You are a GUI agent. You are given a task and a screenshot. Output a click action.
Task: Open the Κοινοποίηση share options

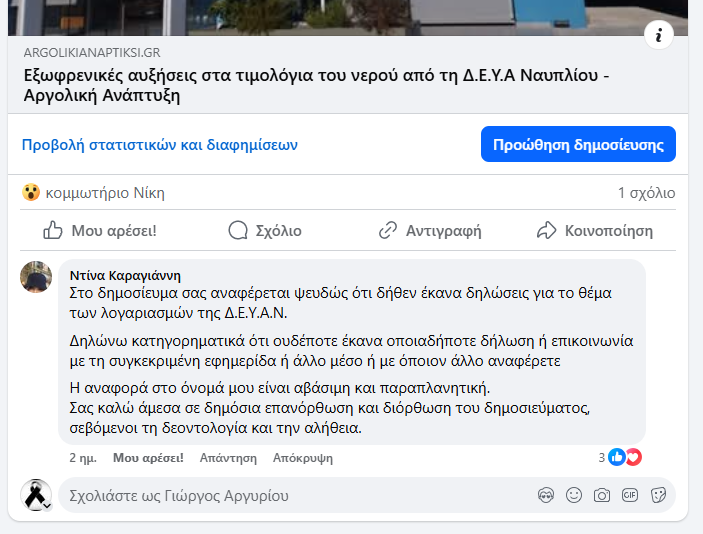(595, 231)
